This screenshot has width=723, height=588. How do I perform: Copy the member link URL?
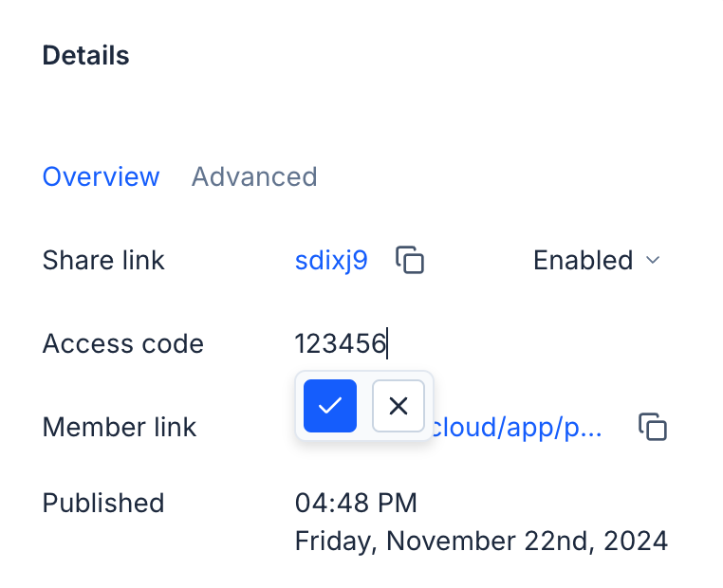(x=653, y=427)
